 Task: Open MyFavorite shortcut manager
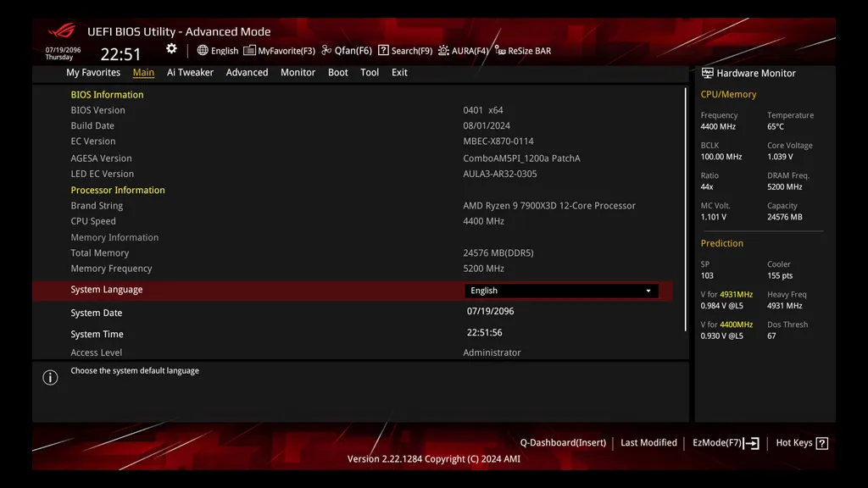coord(280,50)
